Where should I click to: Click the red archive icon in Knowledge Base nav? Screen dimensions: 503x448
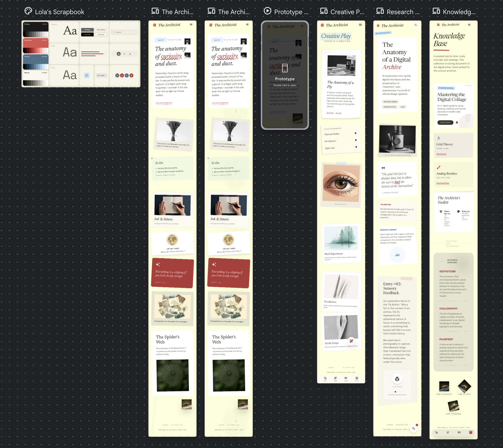(471, 432)
